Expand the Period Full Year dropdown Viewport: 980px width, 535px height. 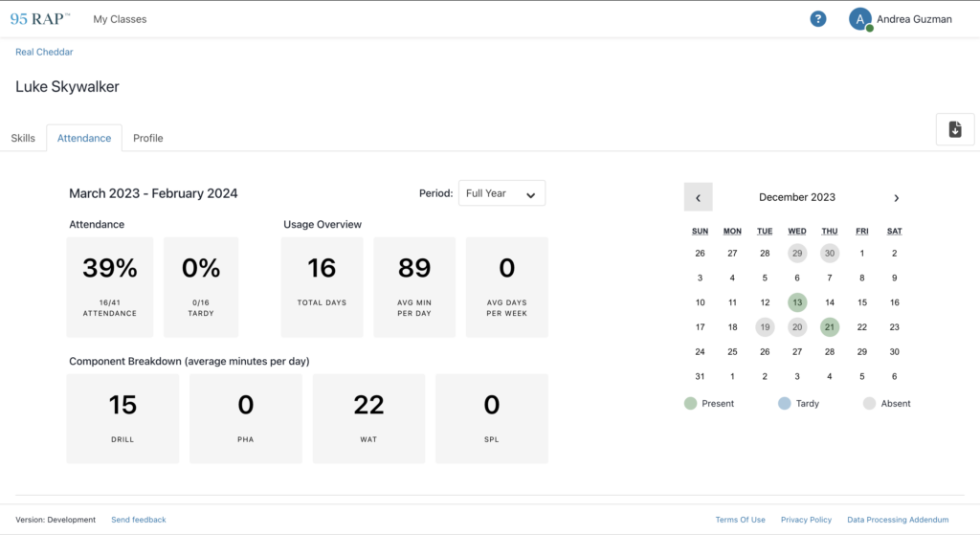(x=501, y=193)
